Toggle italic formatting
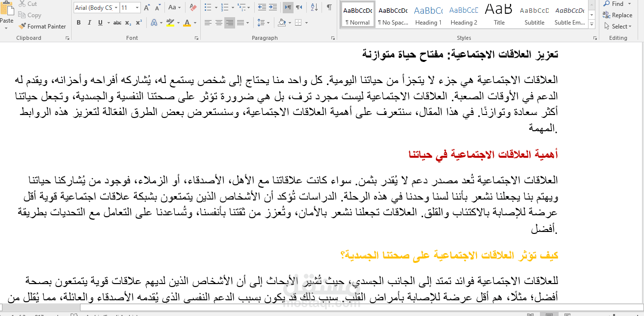 click(89, 23)
